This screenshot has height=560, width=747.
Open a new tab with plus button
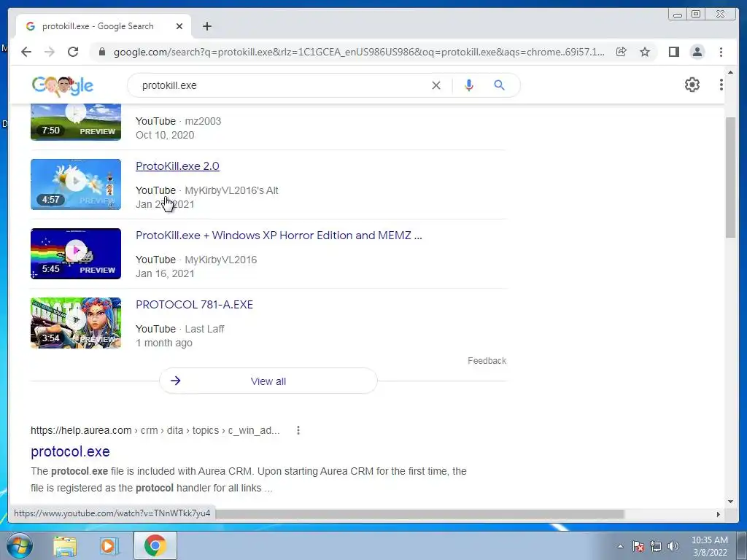pos(206,26)
